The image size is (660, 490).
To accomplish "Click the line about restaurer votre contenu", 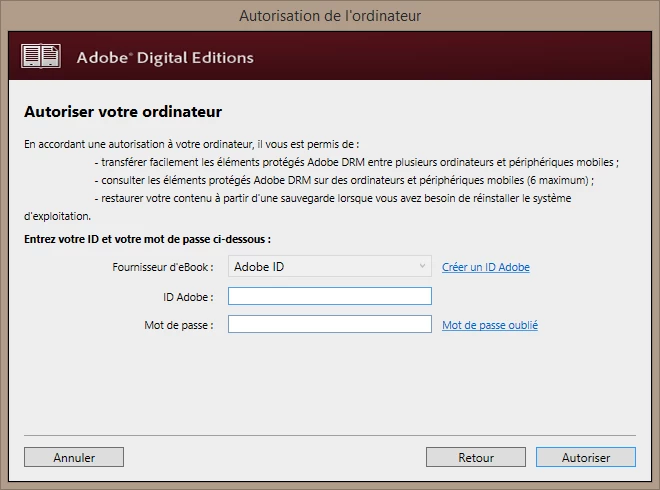I will point(333,198).
